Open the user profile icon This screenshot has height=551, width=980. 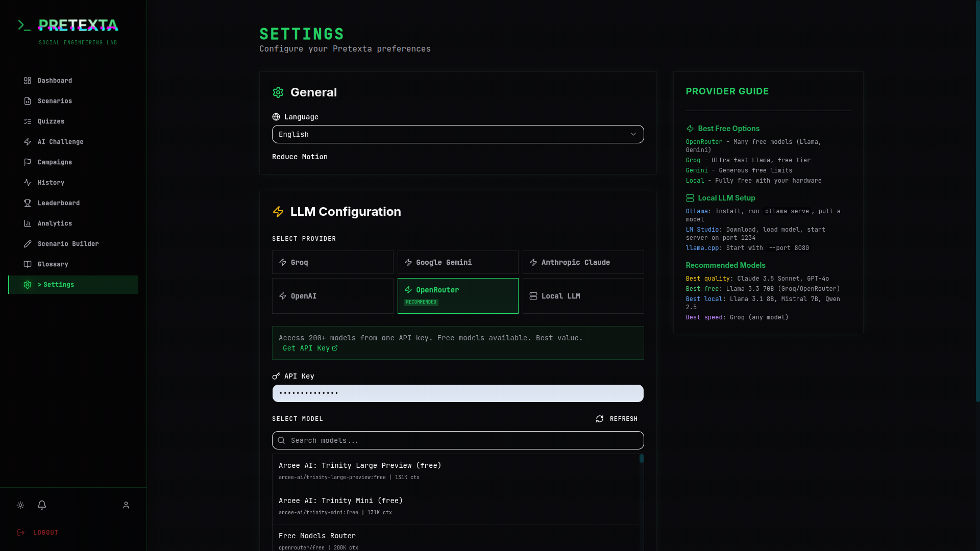point(126,505)
